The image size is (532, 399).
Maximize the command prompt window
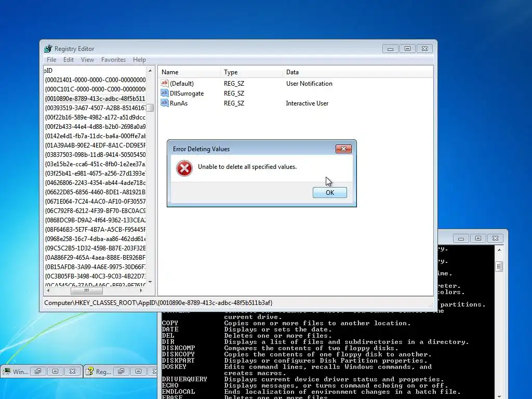(478, 238)
